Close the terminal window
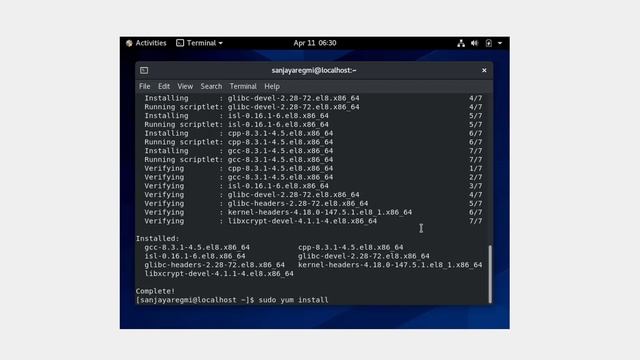The width and height of the screenshot is (640, 360). tap(484, 70)
